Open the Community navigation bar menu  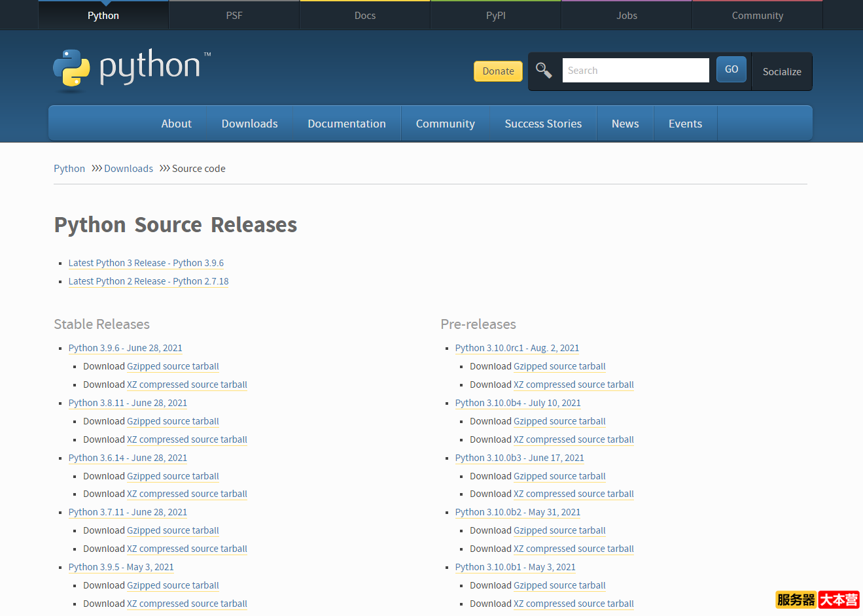point(446,124)
